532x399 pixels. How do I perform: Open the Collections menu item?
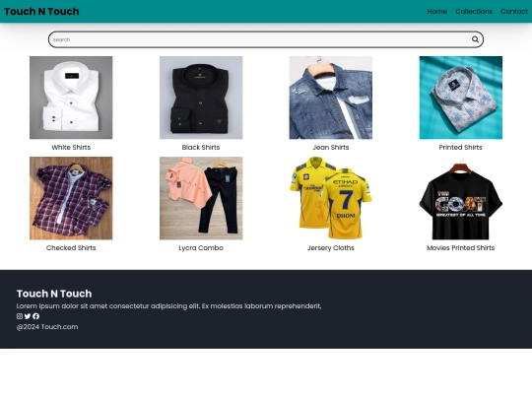474,12
